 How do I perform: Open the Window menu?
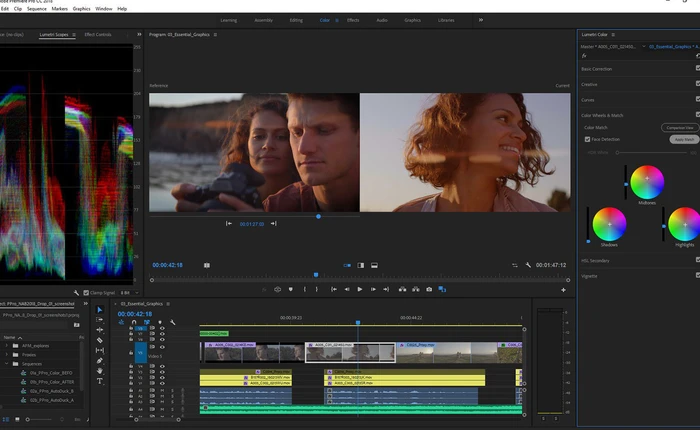pyautogui.click(x=104, y=8)
